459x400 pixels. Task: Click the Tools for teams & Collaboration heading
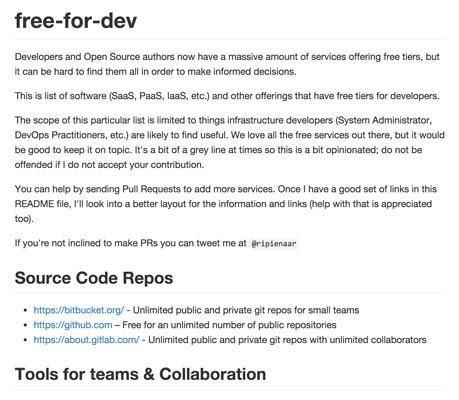pos(140,374)
